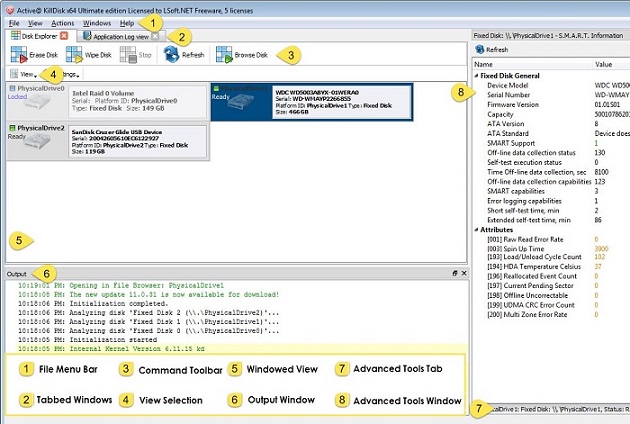The height and width of the screenshot is (424, 630).
Task: Select [196] Reallocated Event Count attribute
Action: pos(551,276)
